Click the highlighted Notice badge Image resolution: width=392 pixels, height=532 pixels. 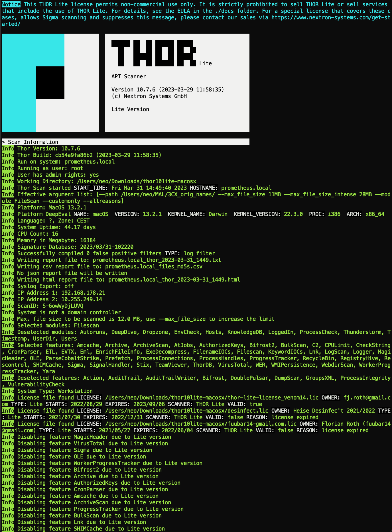[11, 4]
